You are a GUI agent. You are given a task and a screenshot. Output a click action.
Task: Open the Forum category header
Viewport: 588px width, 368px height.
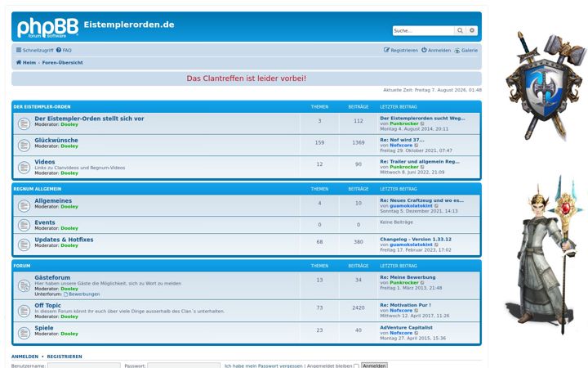22,266
